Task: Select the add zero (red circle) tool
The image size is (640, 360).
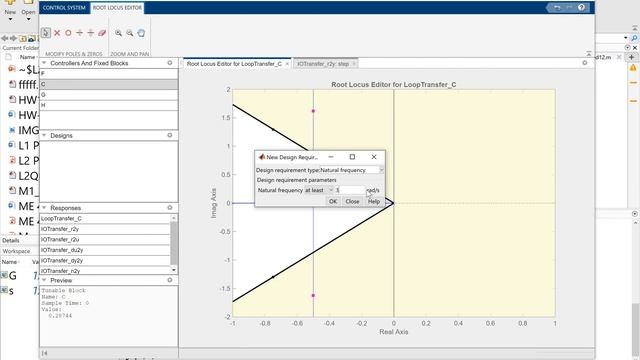Action: coord(68,33)
